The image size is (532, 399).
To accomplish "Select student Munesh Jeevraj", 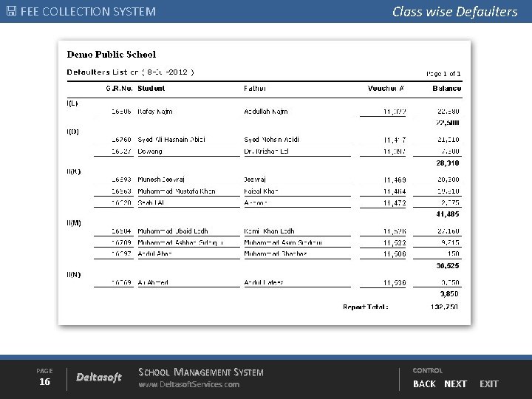I will click(161, 180).
